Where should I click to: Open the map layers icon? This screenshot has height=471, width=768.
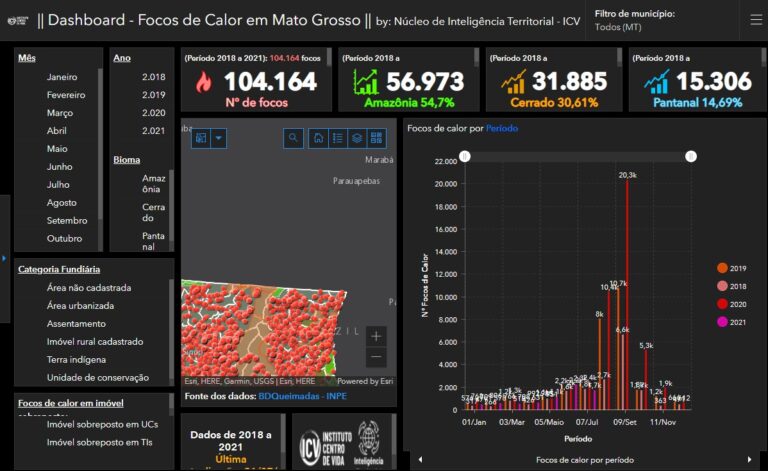coord(357,138)
